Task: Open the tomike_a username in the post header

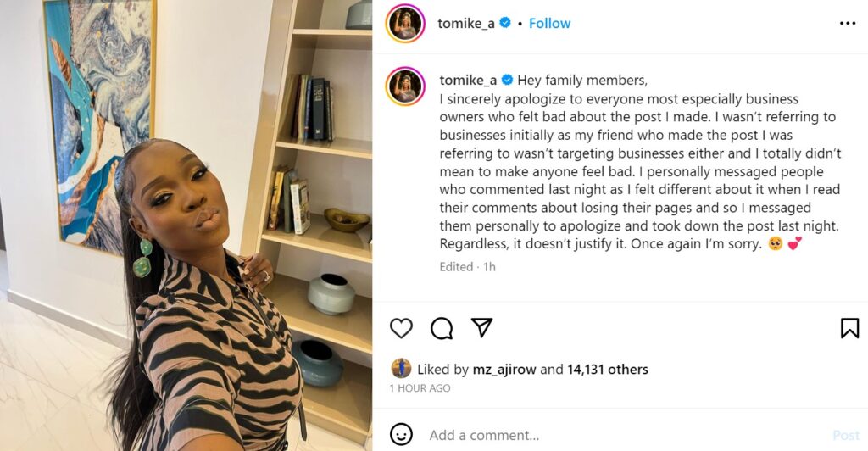Action: pyautogui.click(x=465, y=24)
